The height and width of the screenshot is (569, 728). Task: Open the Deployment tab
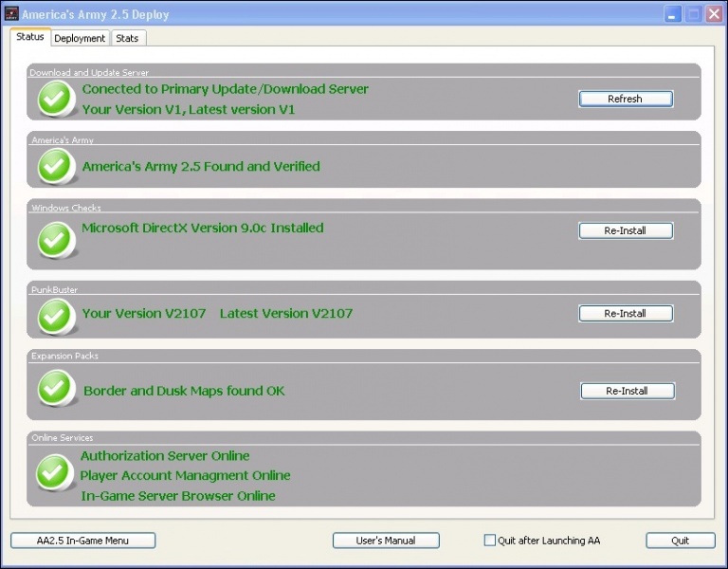point(80,38)
